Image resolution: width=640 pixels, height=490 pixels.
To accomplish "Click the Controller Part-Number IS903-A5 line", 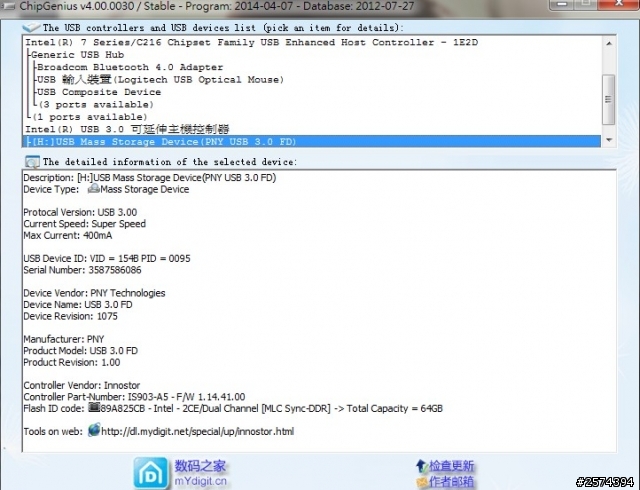I will 134,397.
